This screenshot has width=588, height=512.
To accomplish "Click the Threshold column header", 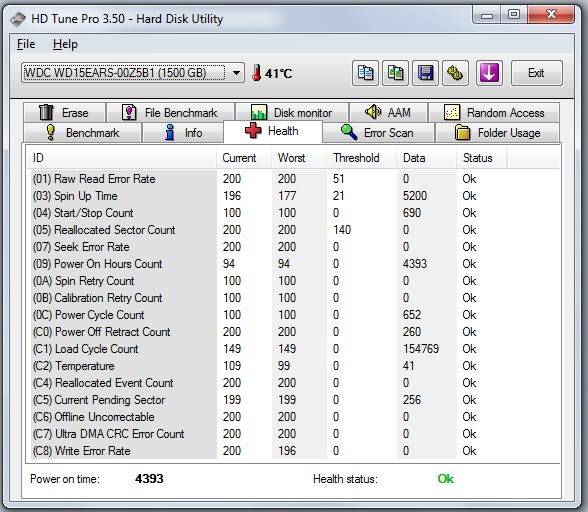I will pyautogui.click(x=362, y=158).
